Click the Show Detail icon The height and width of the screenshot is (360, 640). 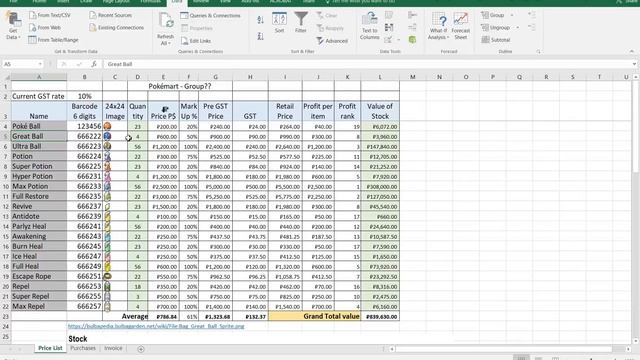pyautogui.click(x=531, y=15)
